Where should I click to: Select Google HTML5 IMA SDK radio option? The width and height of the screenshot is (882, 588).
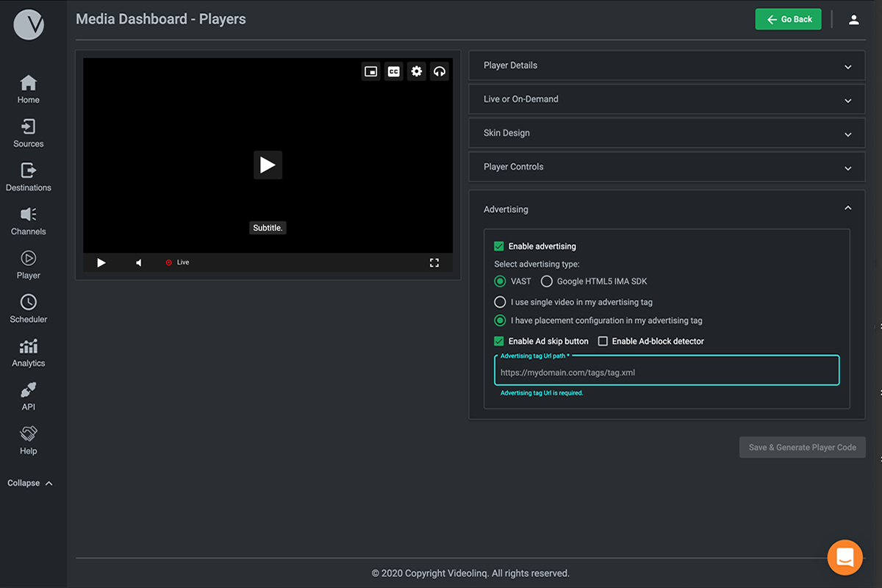pos(547,281)
